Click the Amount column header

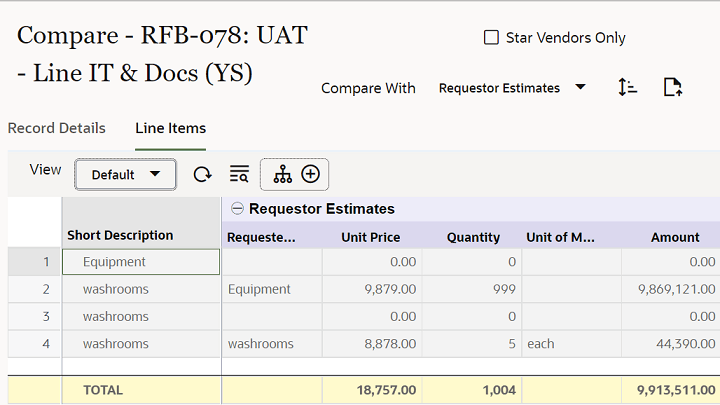tap(675, 237)
